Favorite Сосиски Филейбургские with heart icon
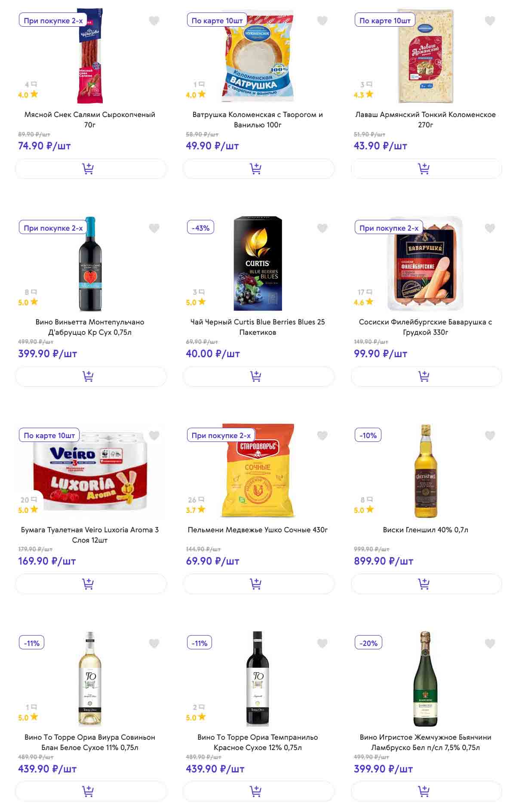Screen dimensions: 516x812 coord(490,228)
